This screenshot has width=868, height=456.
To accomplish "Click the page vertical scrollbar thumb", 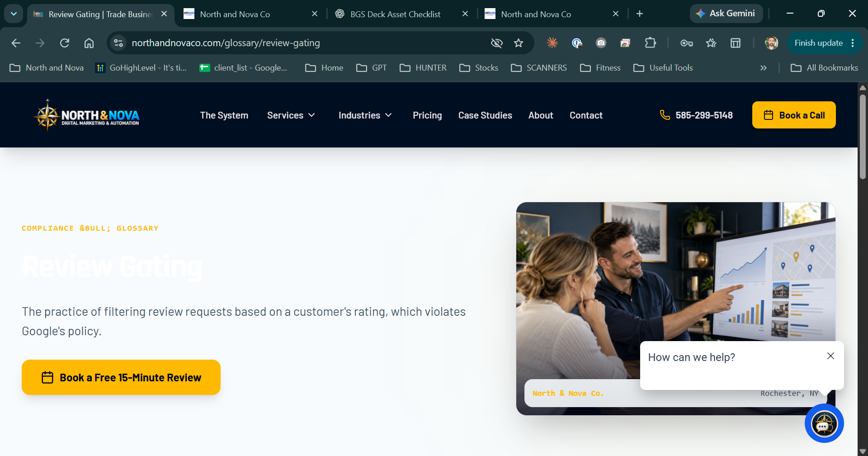I will (x=863, y=137).
